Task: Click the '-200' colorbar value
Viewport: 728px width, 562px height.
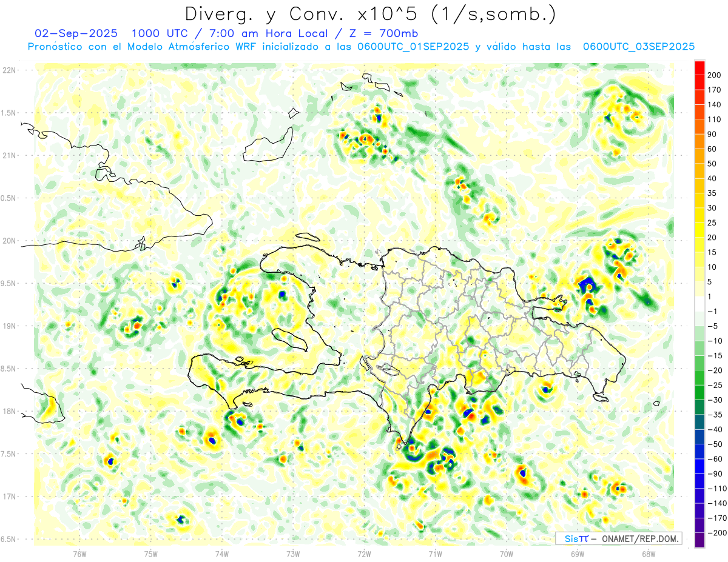Action: click(718, 534)
